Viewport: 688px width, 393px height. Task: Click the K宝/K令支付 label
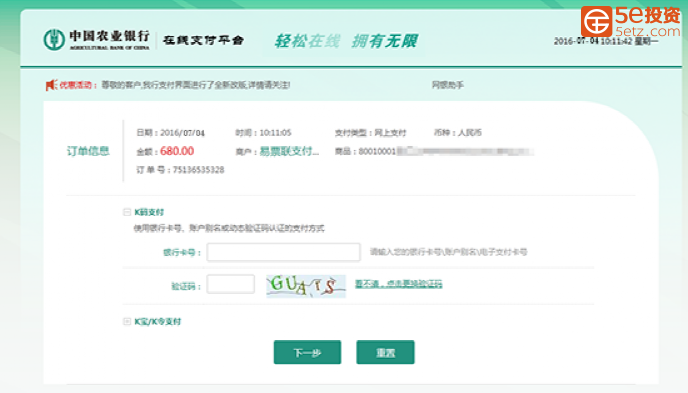(158, 322)
